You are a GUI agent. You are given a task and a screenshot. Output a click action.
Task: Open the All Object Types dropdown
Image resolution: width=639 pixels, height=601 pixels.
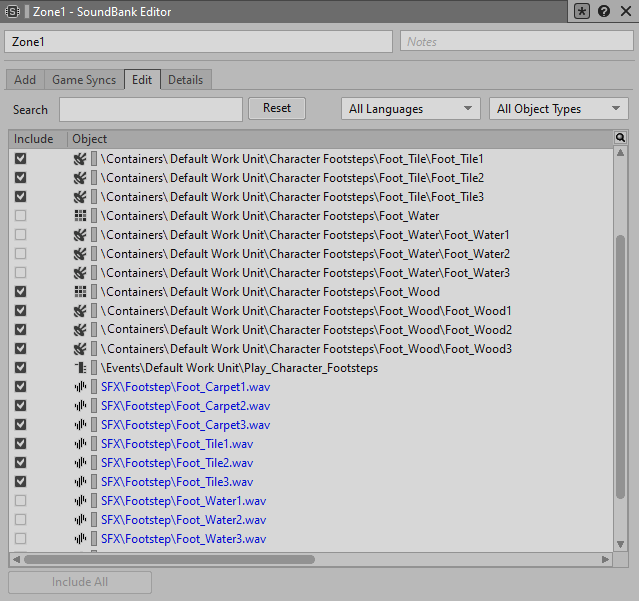[558, 109]
